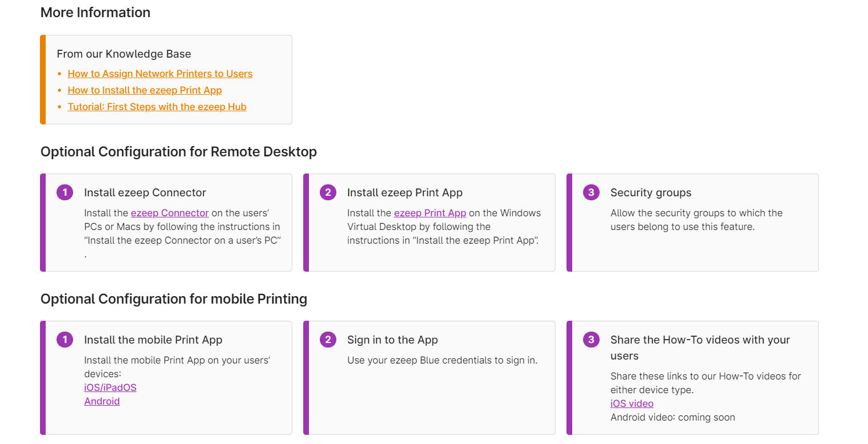Follow the ezeep Print App link

tap(430, 213)
